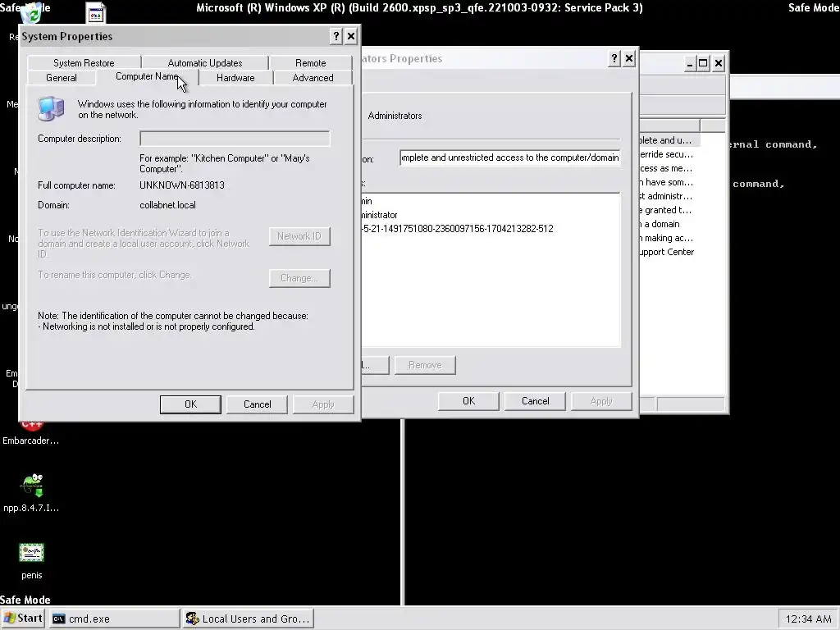Close the Administrators Properties dialog
This screenshot has height=630, width=840.
click(629, 58)
